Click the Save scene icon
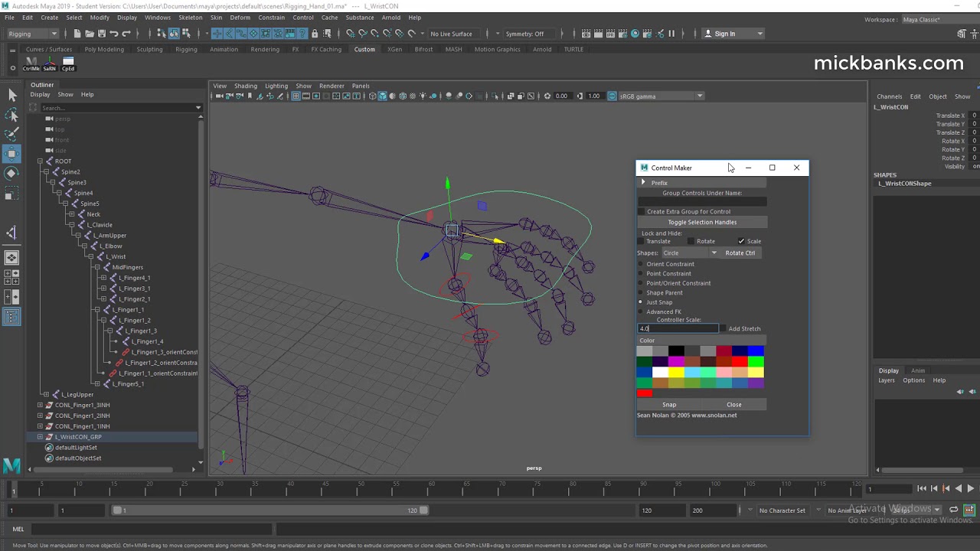Screen dimensions: 980x551 pyautogui.click(x=102, y=34)
